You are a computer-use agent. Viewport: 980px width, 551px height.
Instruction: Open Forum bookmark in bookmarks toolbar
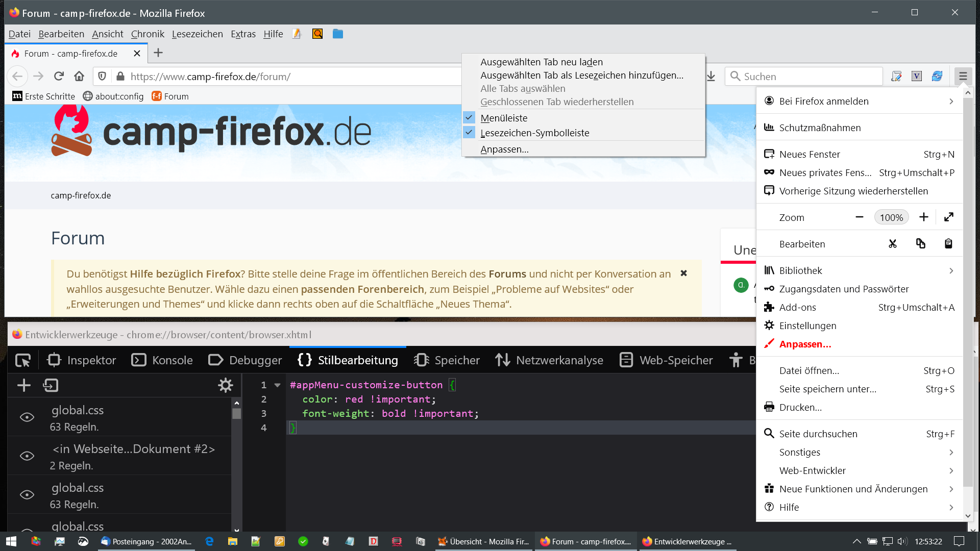pyautogui.click(x=170, y=96)
